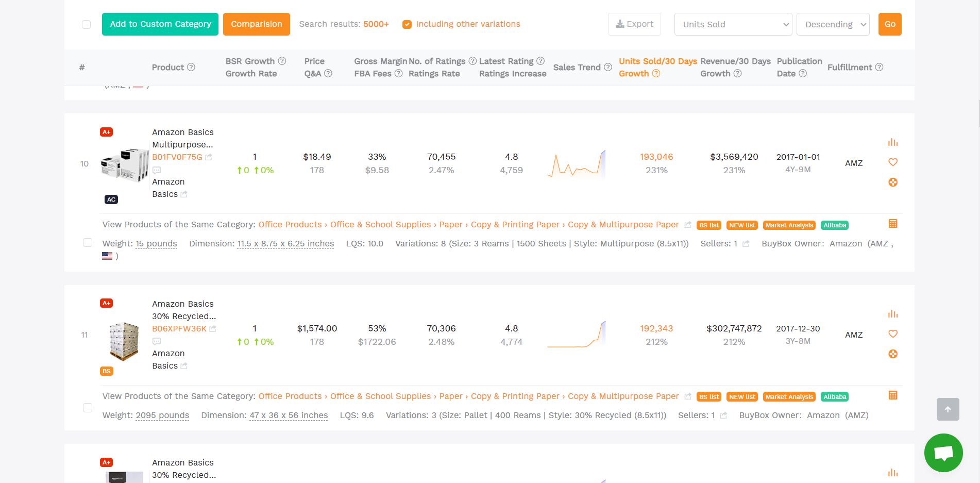The image size is (980, 483).
Task: Open sellers link icon next to Sellers: 1, row 10
Action: 746,244
